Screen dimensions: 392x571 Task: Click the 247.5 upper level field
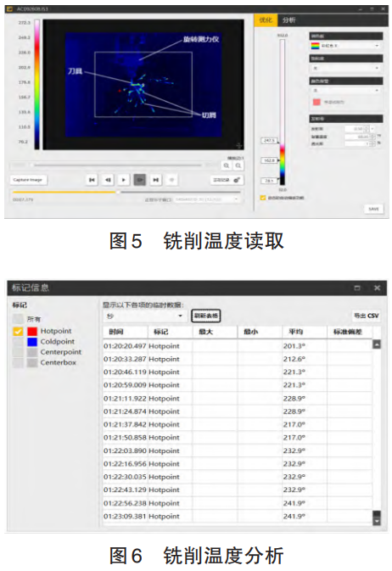tap(269, 141)
